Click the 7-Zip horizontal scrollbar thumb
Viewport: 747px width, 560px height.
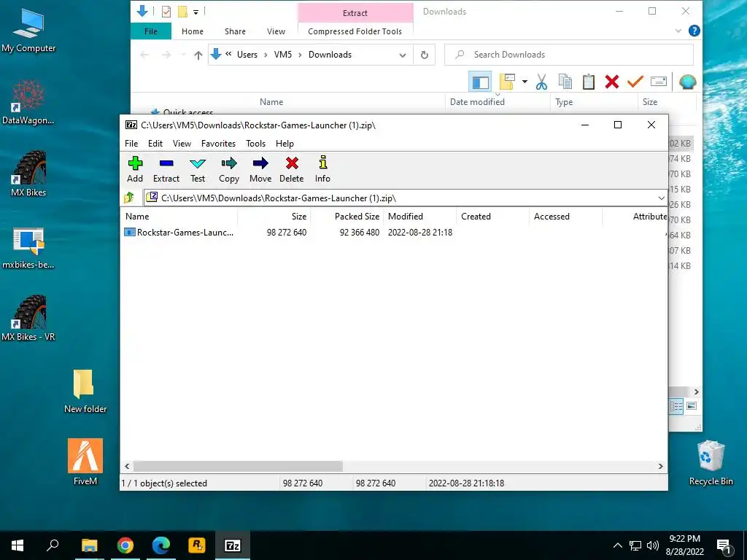[238, 466]
